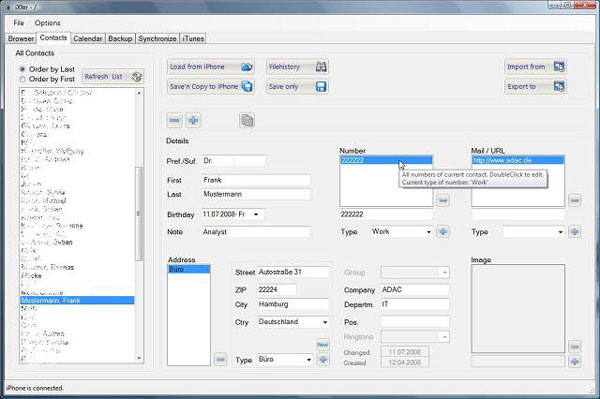
Task: Open the File menu
Action: [x=18, y=23]
